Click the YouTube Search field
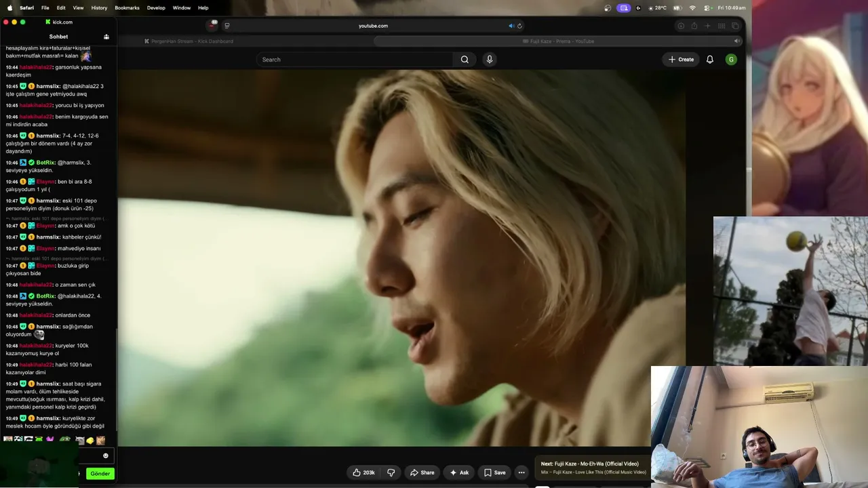 pyautogui.click(x=355, y=60)
